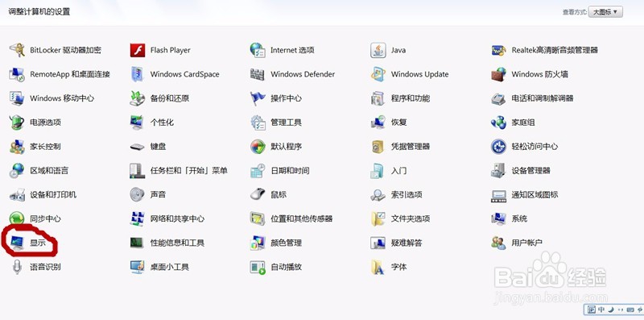The width and height of the screenshot is (644, 320).
Task: Open 性能信息和工具 link
Action: 177,243
